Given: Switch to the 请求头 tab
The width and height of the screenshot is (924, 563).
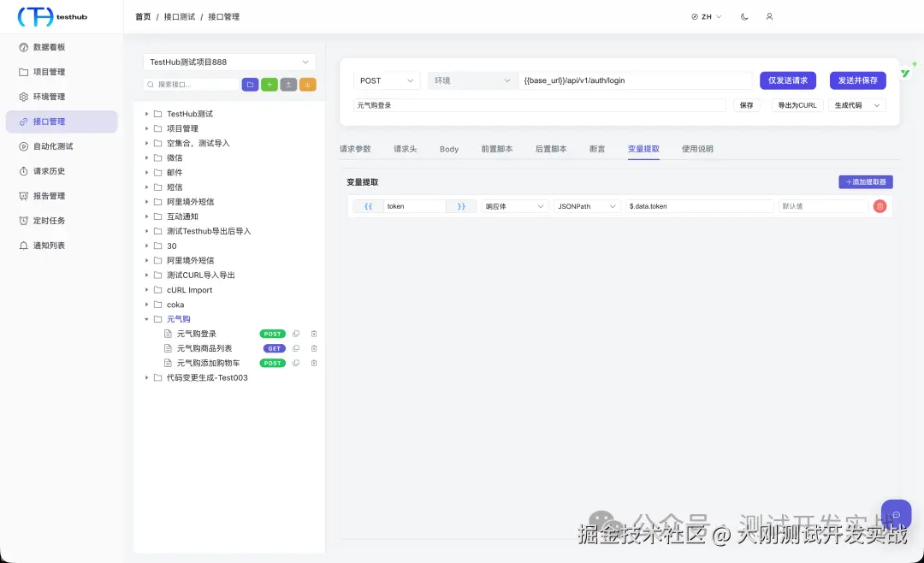Looking at the screenshot, I should (x=406, y=149).
